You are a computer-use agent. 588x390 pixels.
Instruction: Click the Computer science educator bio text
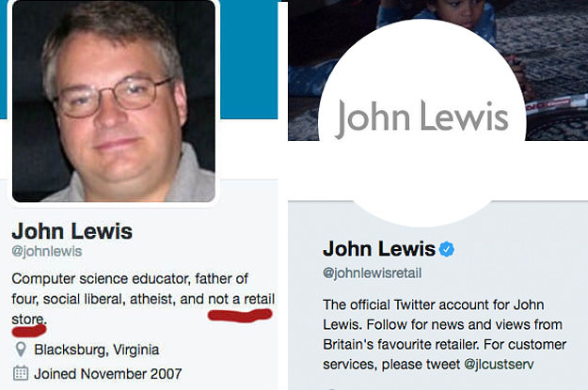tap(143, 299)
